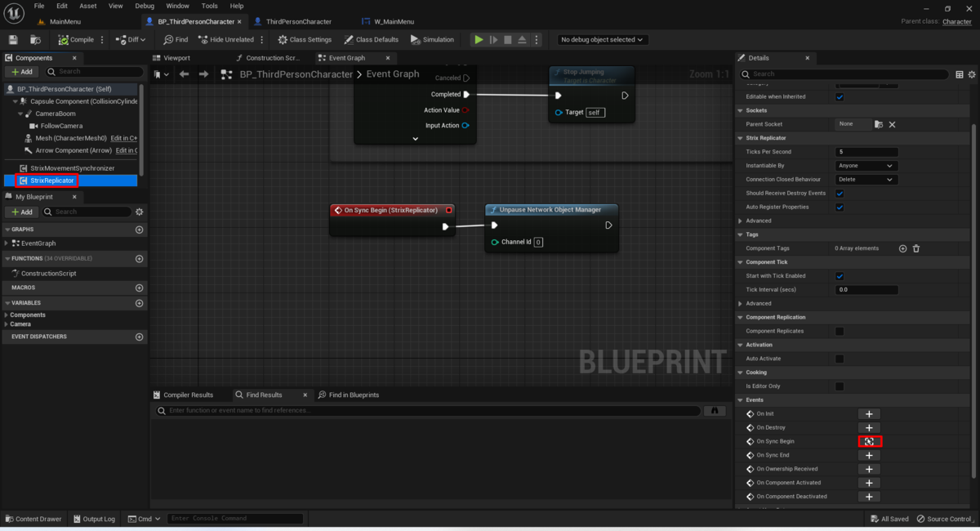980x531 pixels.
Task: Click the Stop playback button
Action: pos(507,39)
